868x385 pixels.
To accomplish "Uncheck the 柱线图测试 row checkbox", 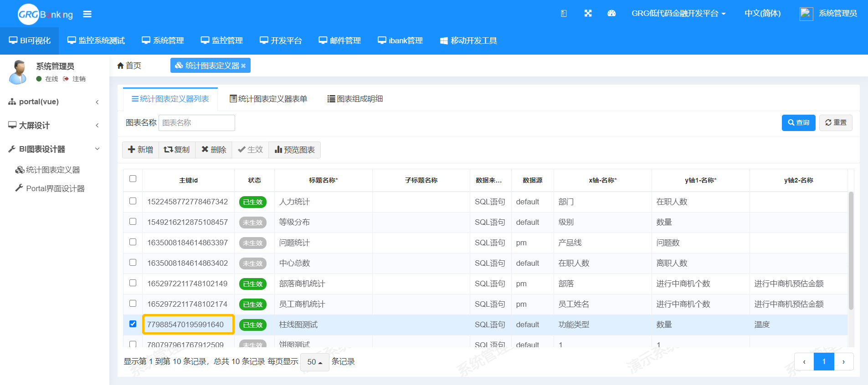I will [133, 324].
